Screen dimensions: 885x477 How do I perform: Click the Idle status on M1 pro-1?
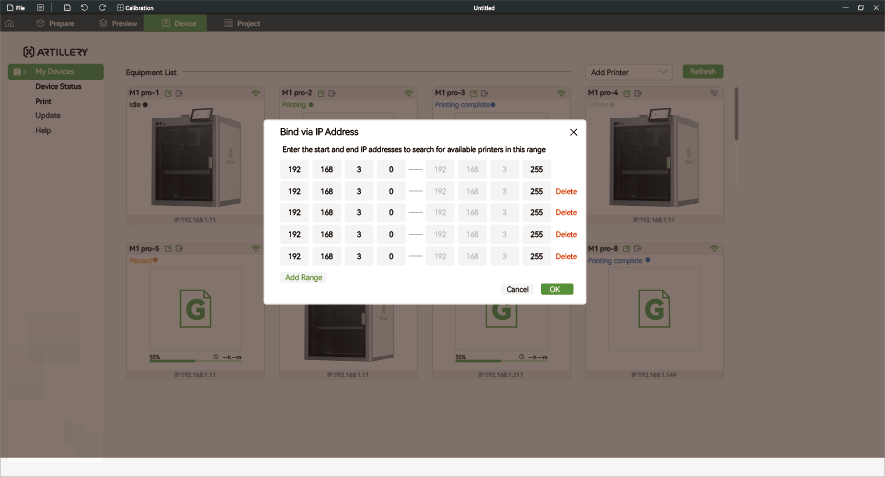tap(138, 105)
